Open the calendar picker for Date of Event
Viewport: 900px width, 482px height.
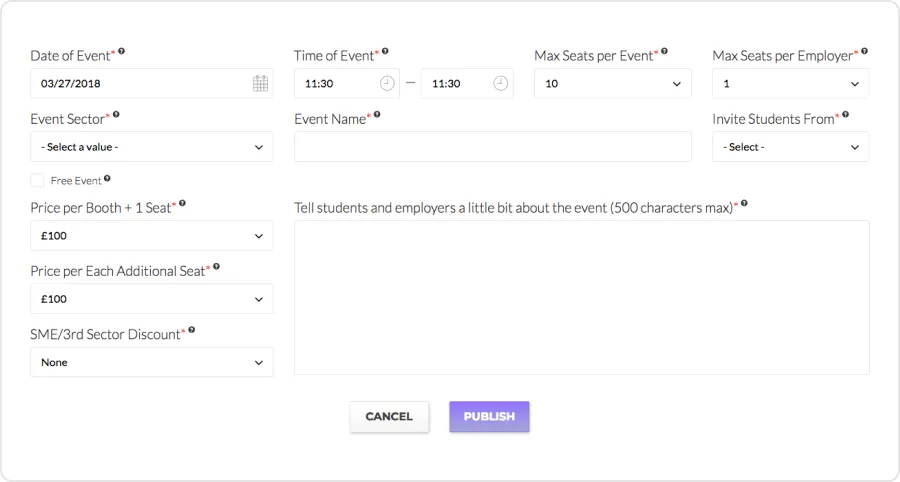pyautogui.click(x=261, y=83)
